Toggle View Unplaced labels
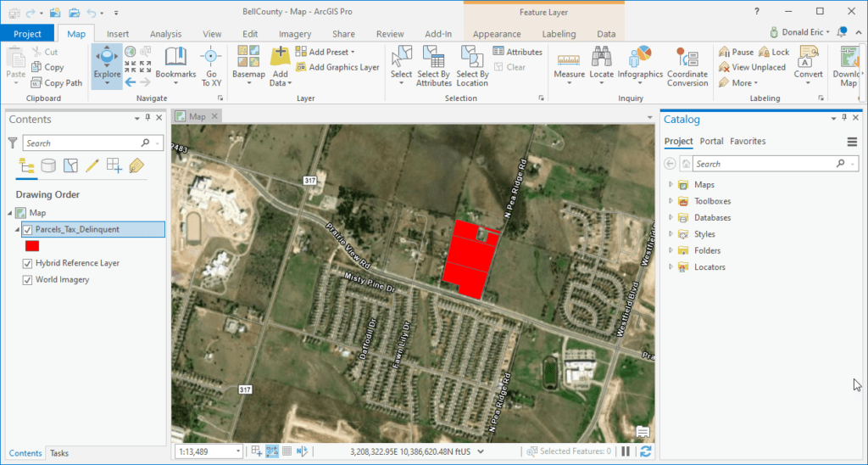 pos(752,67)
